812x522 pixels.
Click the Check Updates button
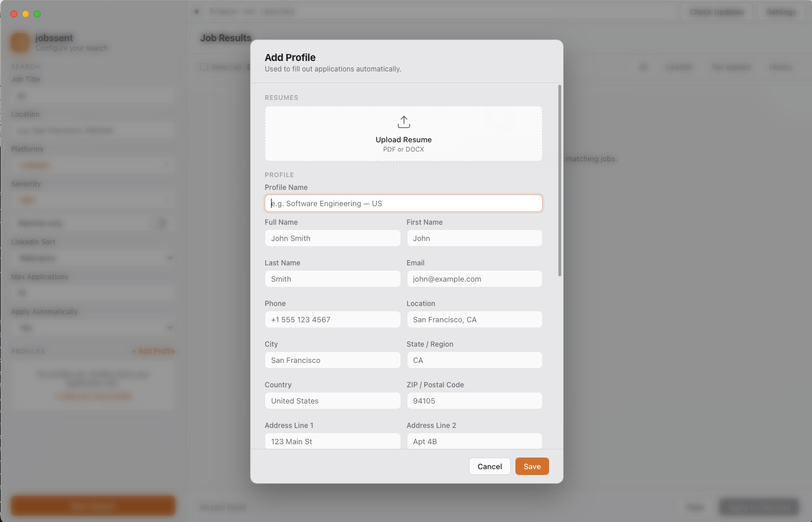717,12
